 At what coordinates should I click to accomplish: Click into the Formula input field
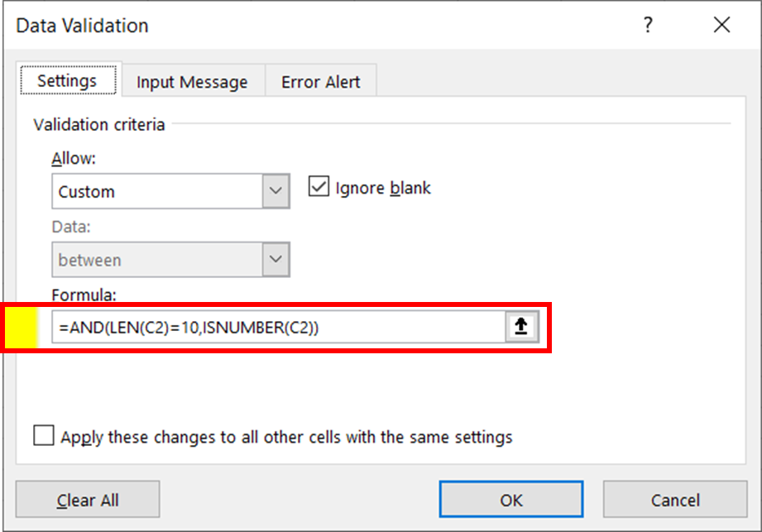click(x=277, y=328)
